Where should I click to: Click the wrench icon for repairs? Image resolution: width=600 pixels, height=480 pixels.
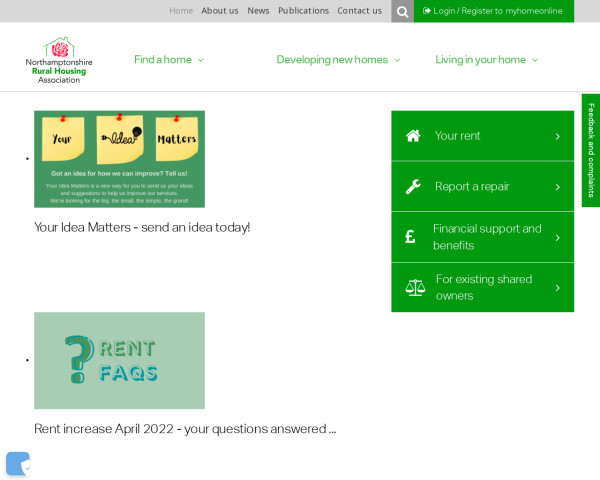tap(413, 187)
